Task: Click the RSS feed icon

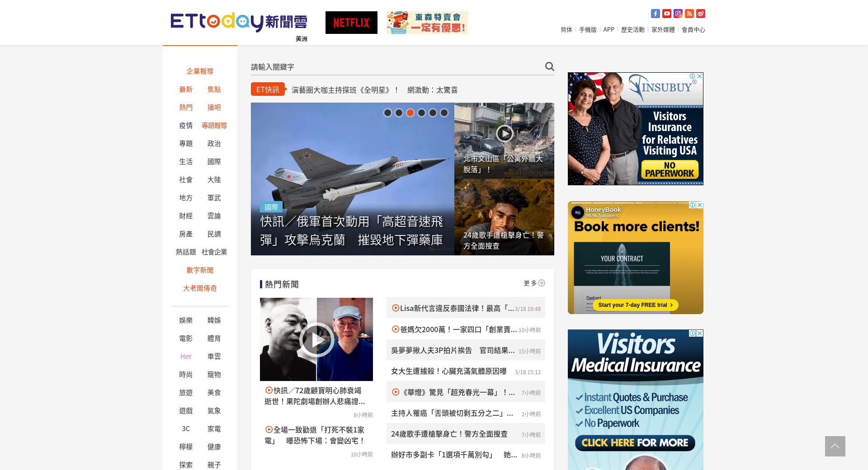Action: [x=689, y=14]
